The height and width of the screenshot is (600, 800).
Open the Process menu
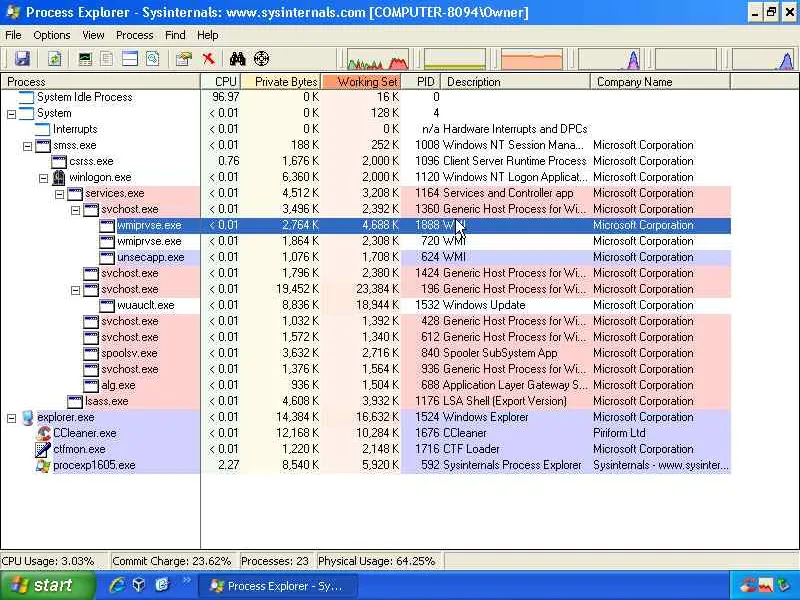[x=134, y=35]
